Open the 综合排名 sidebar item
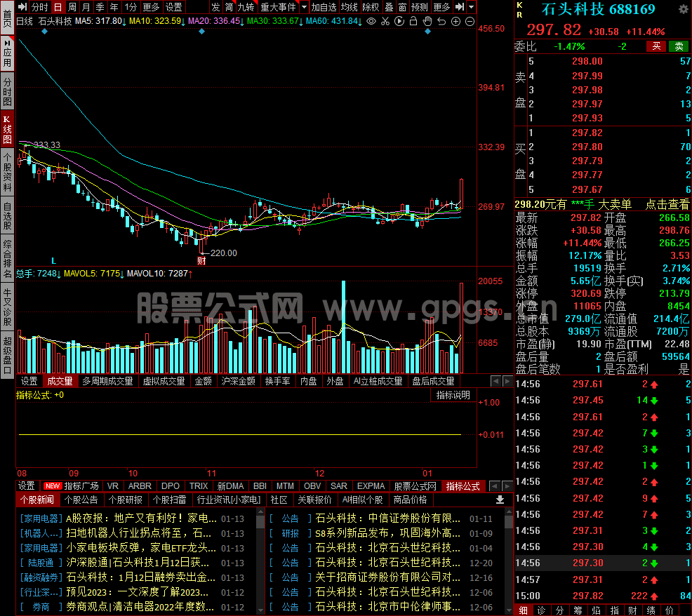 click(7, 258)
